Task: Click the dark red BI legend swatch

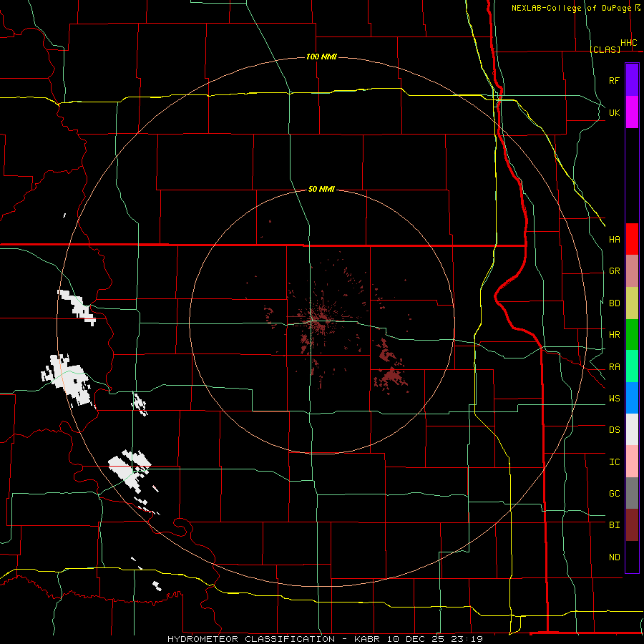Action: pos(632,525)
